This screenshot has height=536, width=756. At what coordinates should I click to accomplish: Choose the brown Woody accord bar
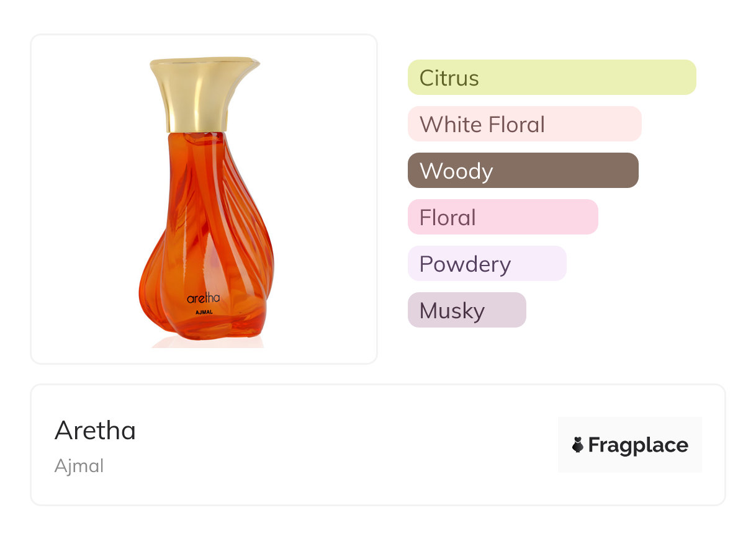point(523,171)
